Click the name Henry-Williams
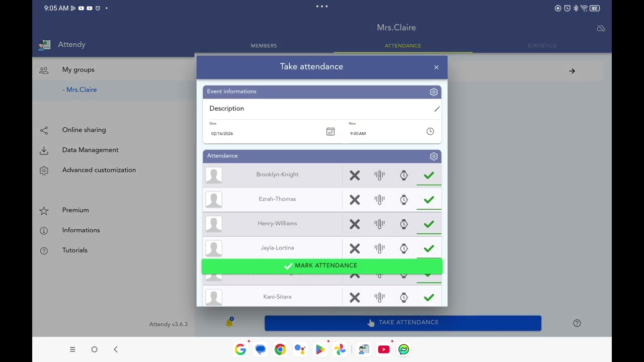This screenshot has width=644, height=362. click(277, 224)
